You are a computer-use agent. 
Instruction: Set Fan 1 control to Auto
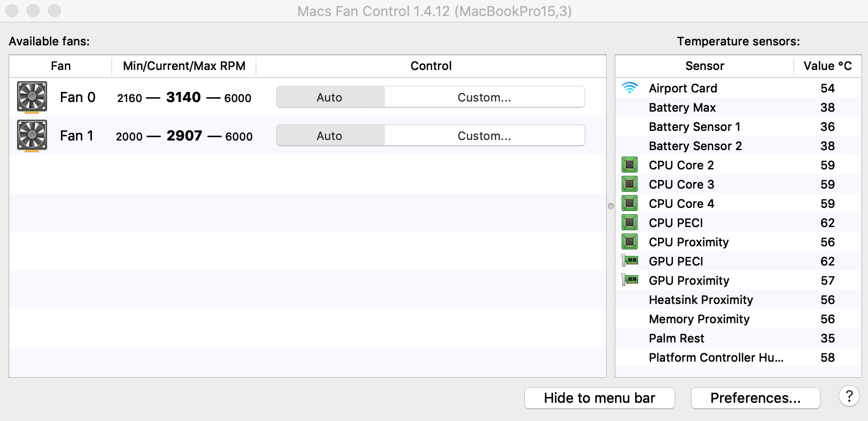point(330,136)
